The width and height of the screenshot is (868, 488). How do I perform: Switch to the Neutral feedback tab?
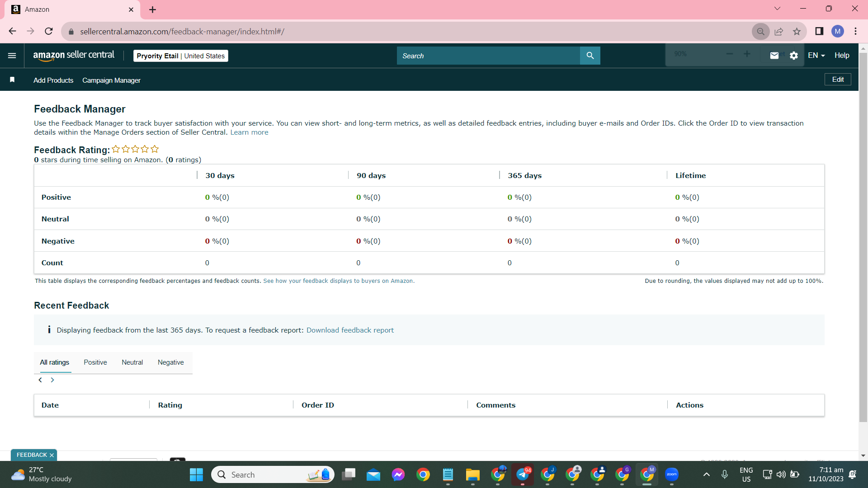tap(132, 362)
